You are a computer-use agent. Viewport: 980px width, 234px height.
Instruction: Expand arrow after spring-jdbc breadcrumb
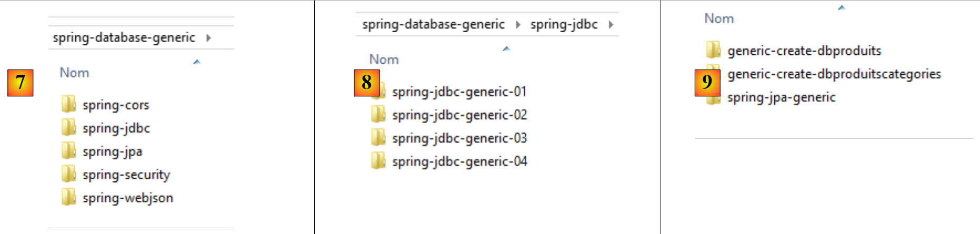[611, 24]
